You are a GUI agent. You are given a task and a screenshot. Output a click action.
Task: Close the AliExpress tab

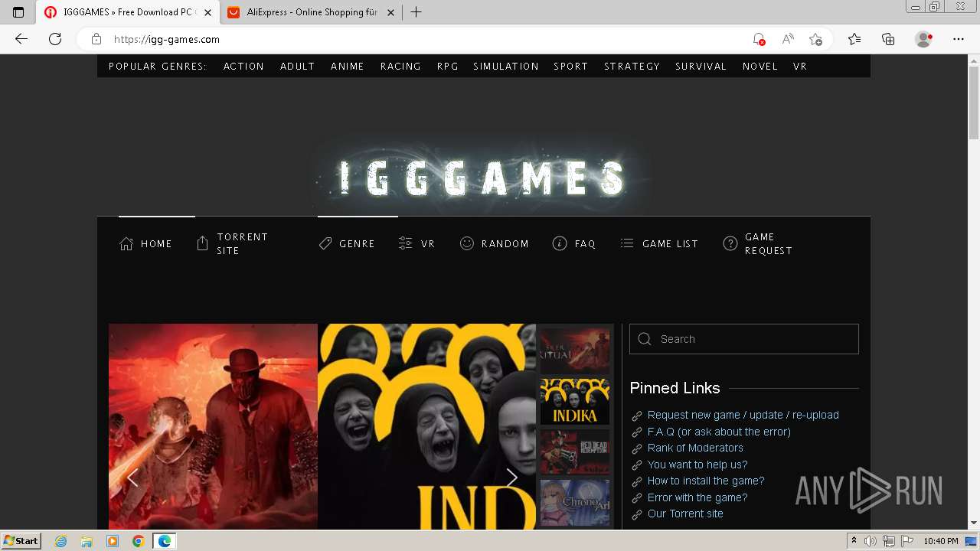tap(390, 12)
